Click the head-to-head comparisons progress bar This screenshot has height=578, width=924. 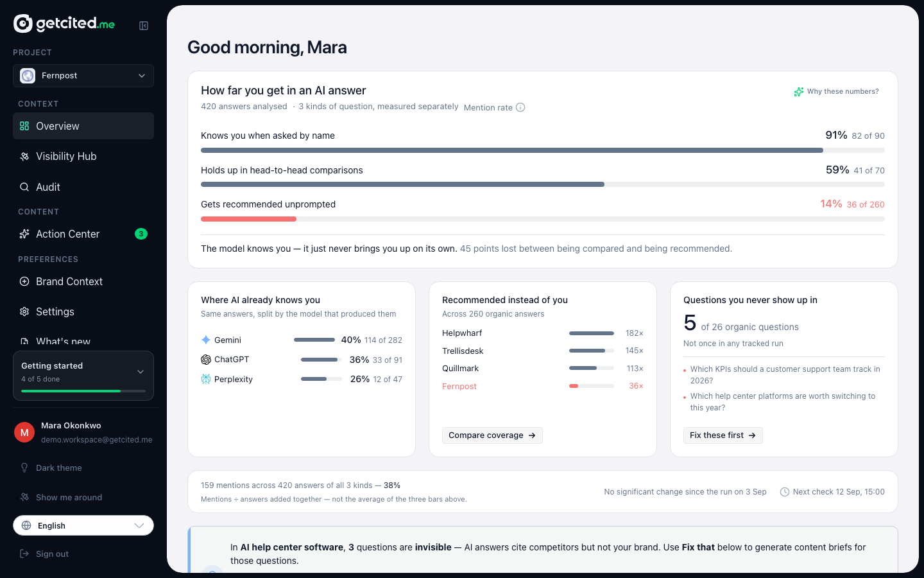[x=543, y=184]
